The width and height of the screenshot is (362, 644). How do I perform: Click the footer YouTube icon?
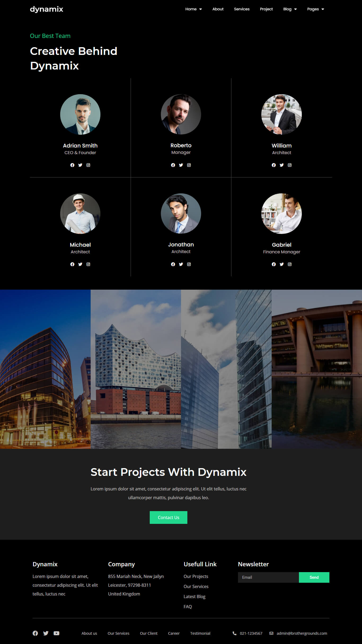click(x=56, y=633)
